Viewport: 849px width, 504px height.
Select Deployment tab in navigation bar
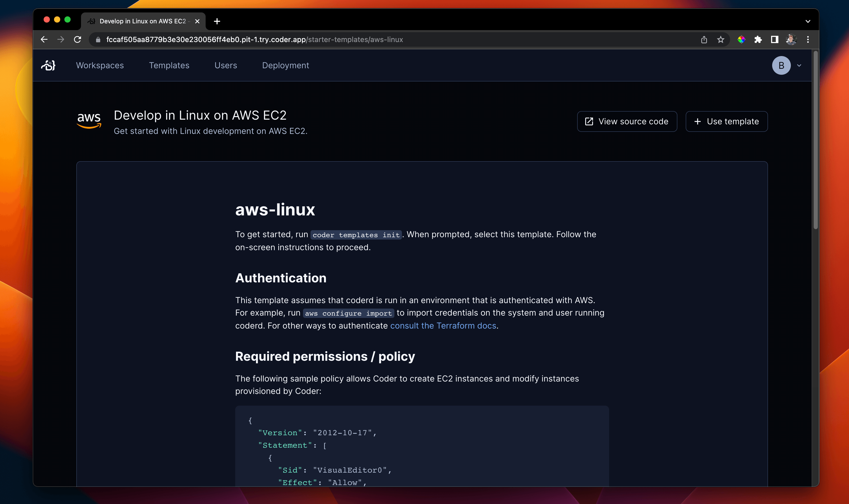(x=285, y=65)
